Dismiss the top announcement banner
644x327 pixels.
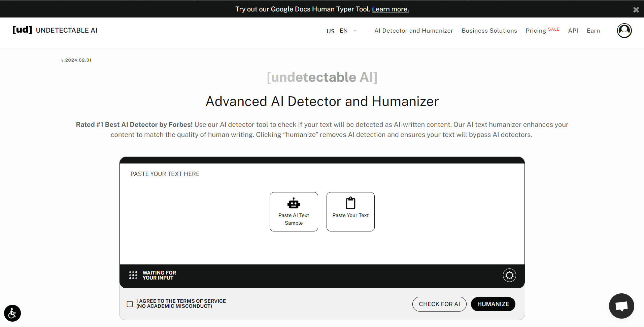(x=636, y=10)
